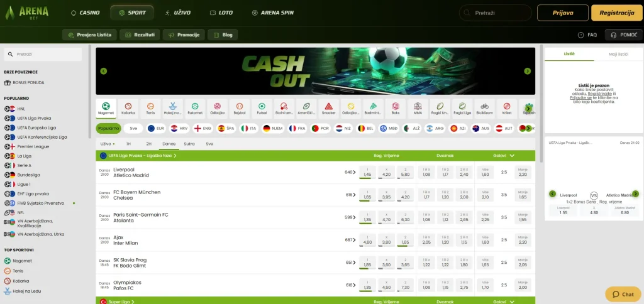The width and height of the screenshot is (644, 304).
Task: Pick the Snooker sport tile
Action: point(328,109)
